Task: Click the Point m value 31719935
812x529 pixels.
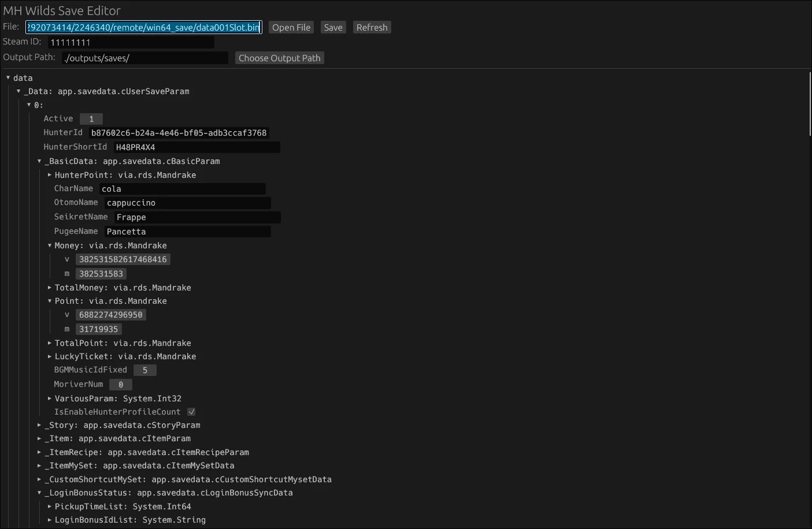Action: coord(99,329)
